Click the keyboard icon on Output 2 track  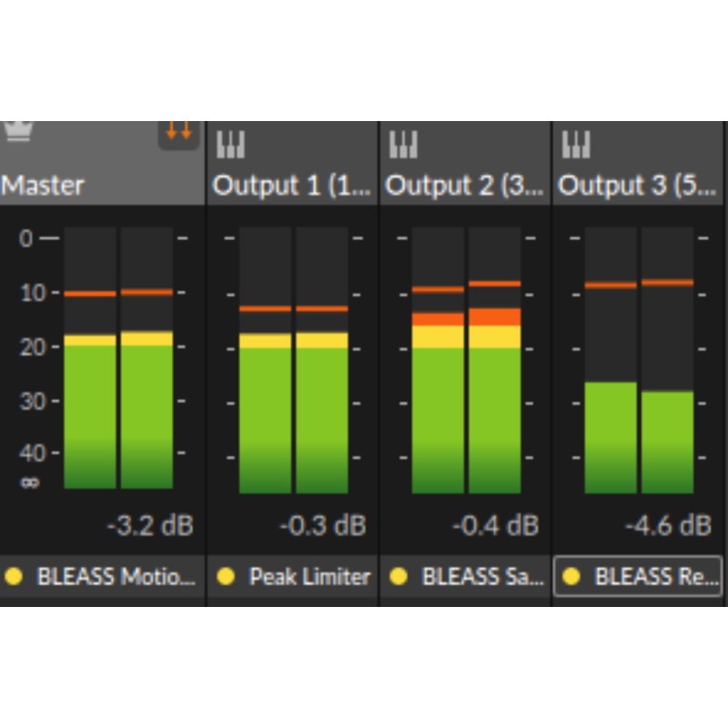point(403,145)
